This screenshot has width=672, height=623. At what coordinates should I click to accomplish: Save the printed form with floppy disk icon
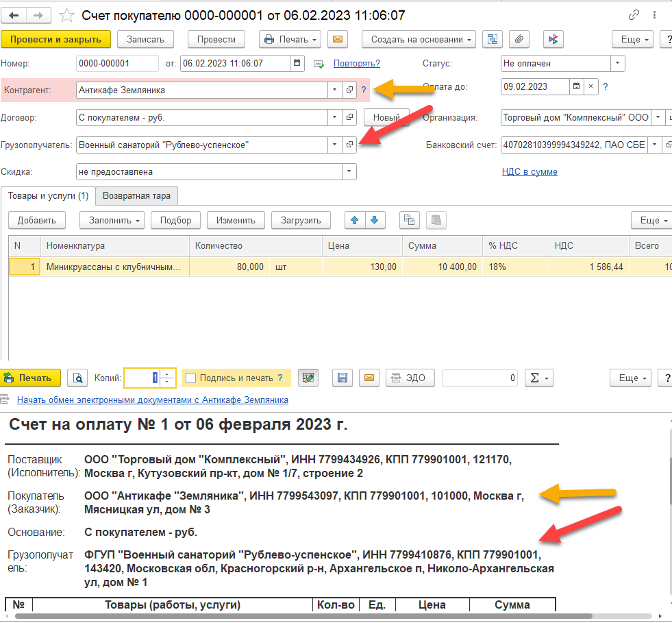pyautogui.click(x=343, y=378)
